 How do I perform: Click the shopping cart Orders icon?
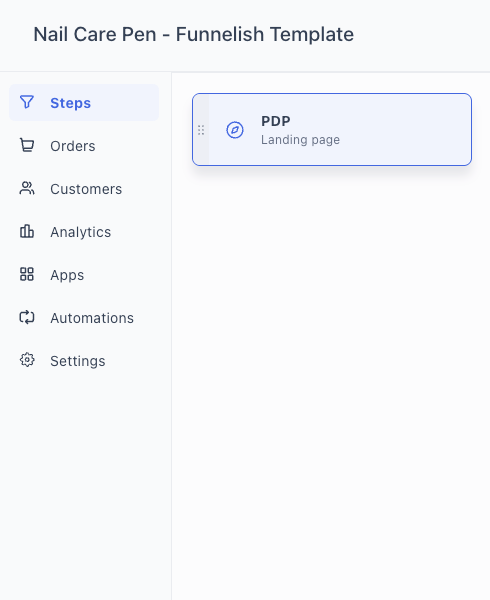pos(27,145)
